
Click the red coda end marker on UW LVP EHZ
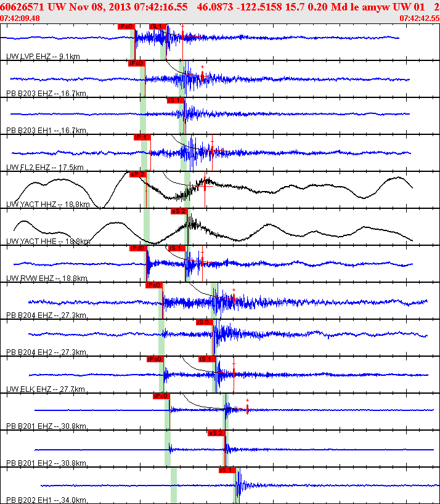point(182,35)
